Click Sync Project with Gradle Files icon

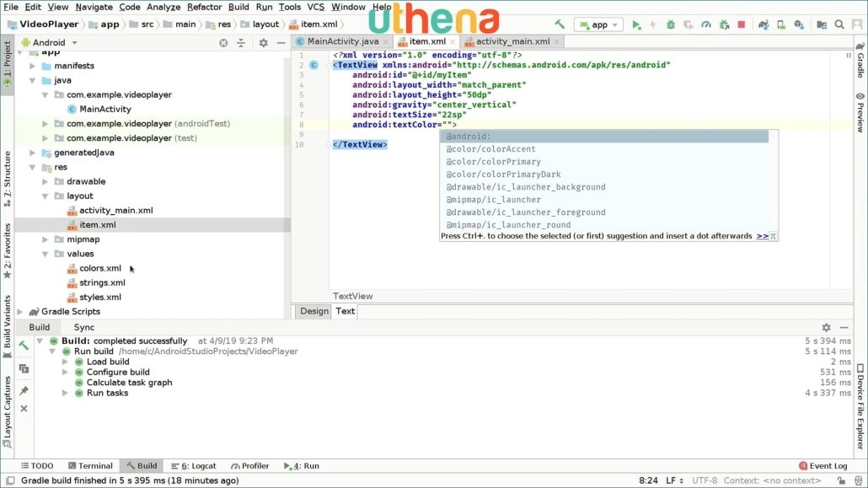(764, 24)
